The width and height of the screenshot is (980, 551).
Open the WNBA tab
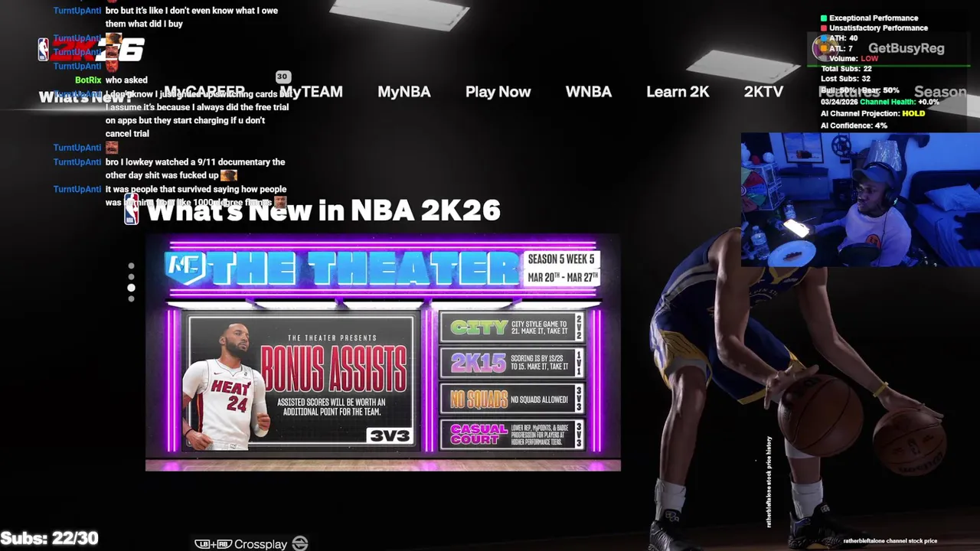pyautogui.click(x=588, y=92)
